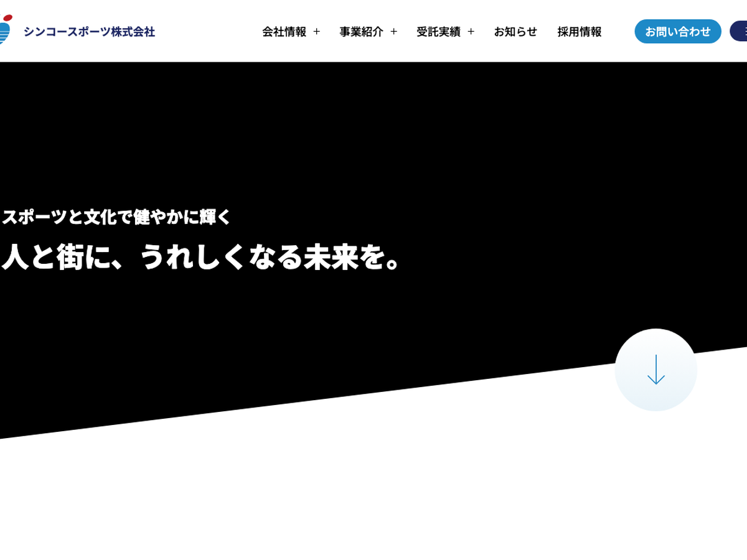Go to the お知らせ page
747x560 pixels.
(x=515, y=32)
